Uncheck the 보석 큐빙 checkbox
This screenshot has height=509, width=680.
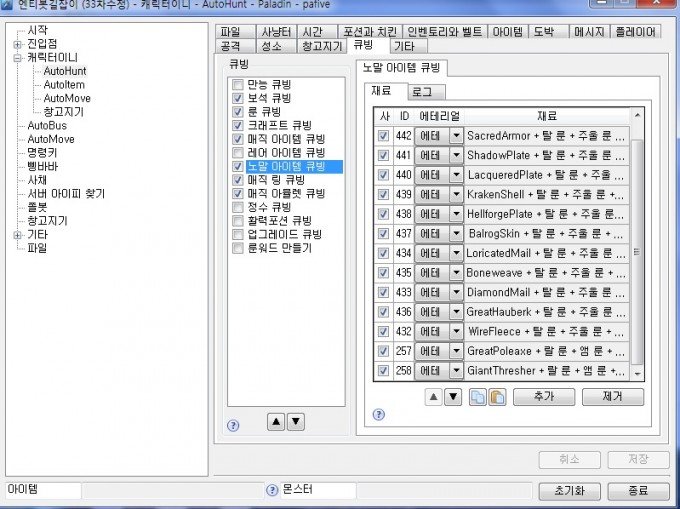coord(237,98)
